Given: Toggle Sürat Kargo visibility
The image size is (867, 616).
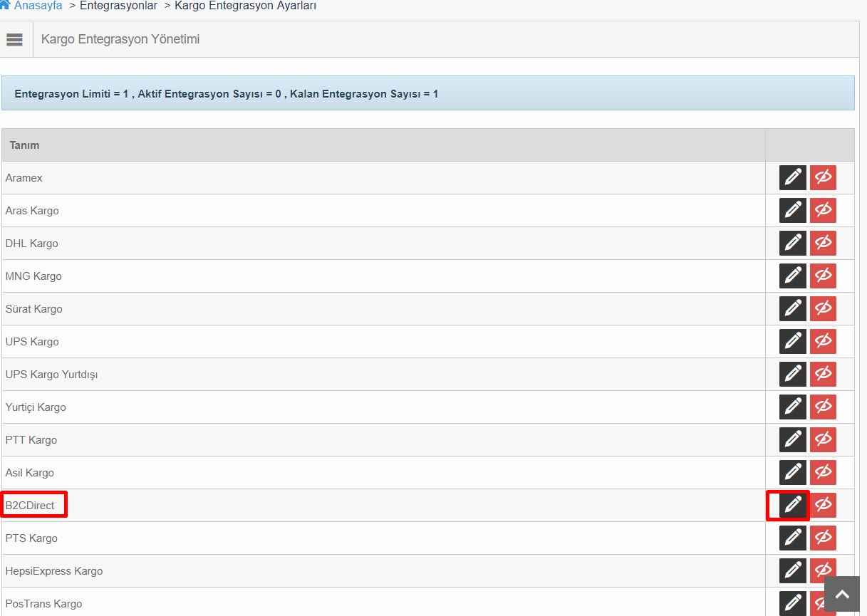Looking at the screenshot, I should point(823,309).
